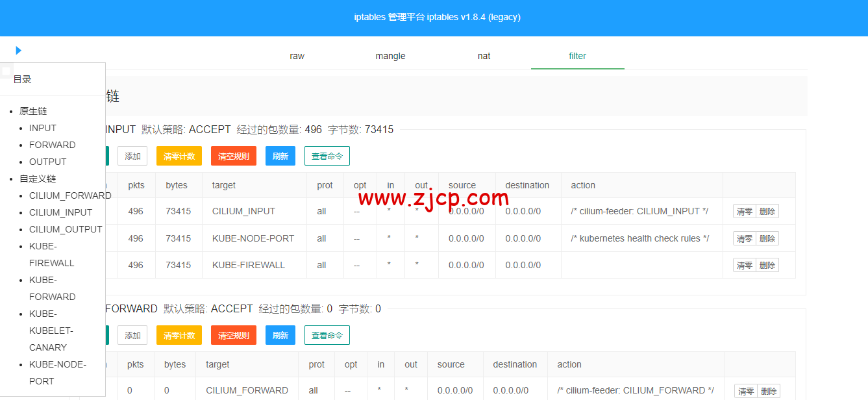The height and width of the screenshot is (400, 868).
Task: Select the KUBE-FIREWALL target cell
Action: coord(254,265)
